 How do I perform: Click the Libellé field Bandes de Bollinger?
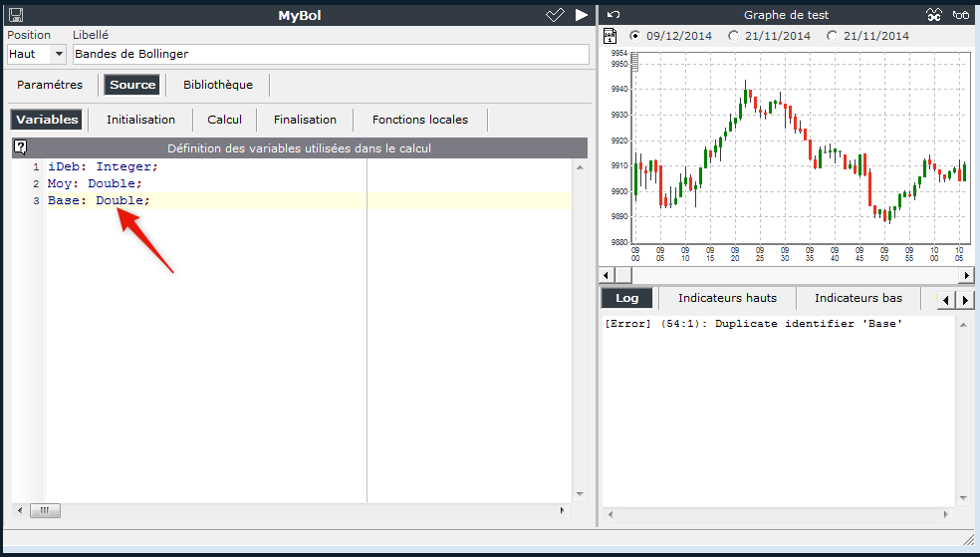[331, 54]
